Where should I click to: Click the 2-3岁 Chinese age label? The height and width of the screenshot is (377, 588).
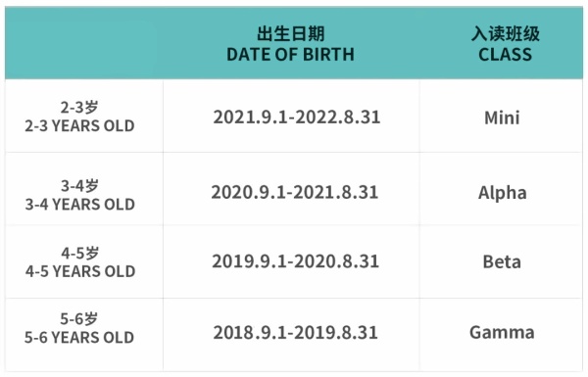point(79,108)
